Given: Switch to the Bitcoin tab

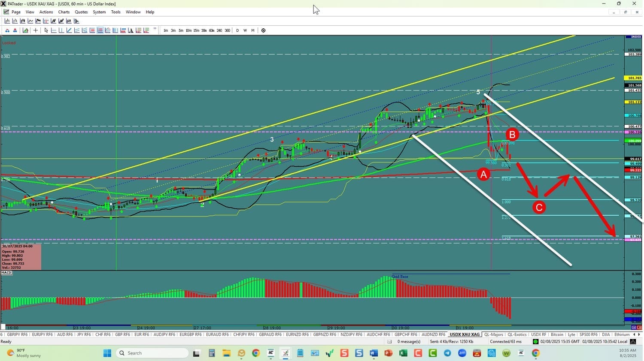Looking at the screenshot, I should 557,334.
